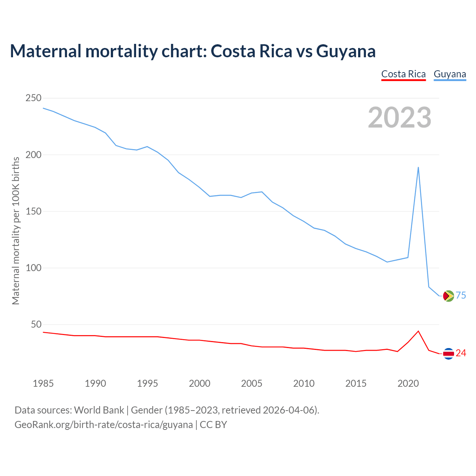Click the Guyana flag icon

pyautogui.click(x=448, y=296)
